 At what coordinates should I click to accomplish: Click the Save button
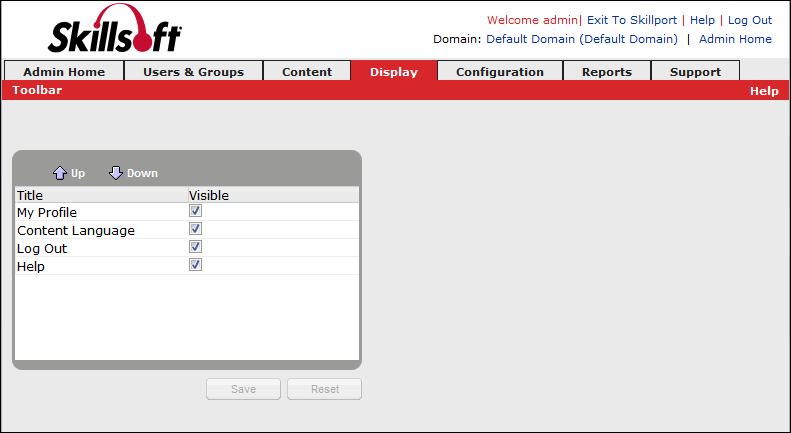pos(243,389)
